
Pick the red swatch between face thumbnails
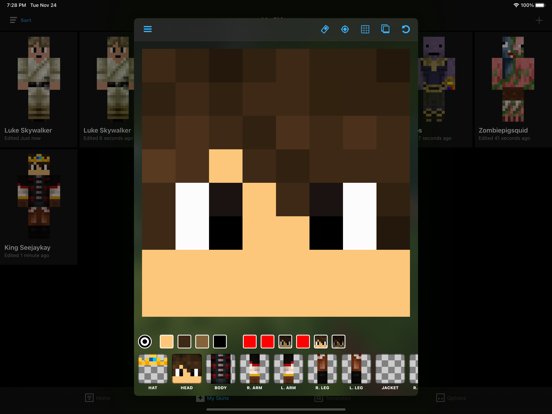(303, 341)
